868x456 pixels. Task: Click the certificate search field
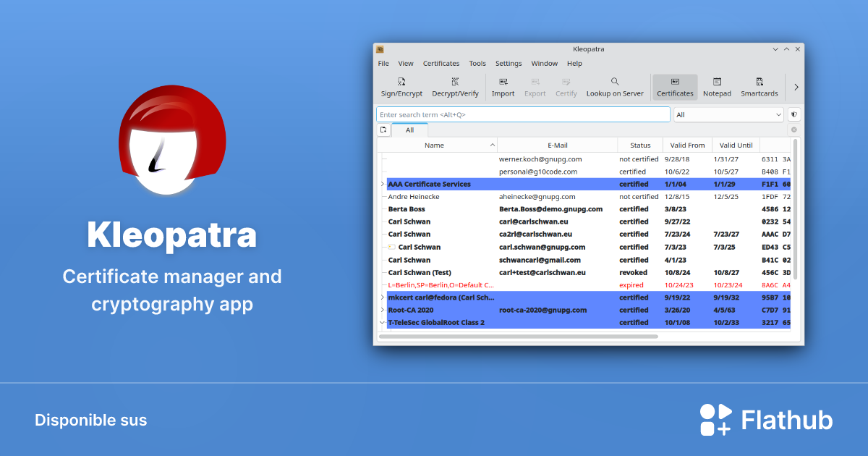tap(521, 114)
